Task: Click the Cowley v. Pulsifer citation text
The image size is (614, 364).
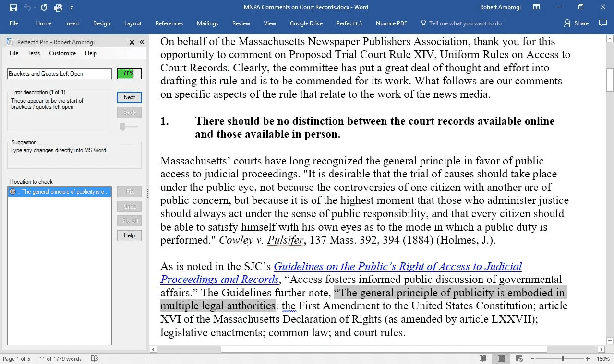Action: tap(262, 240)
